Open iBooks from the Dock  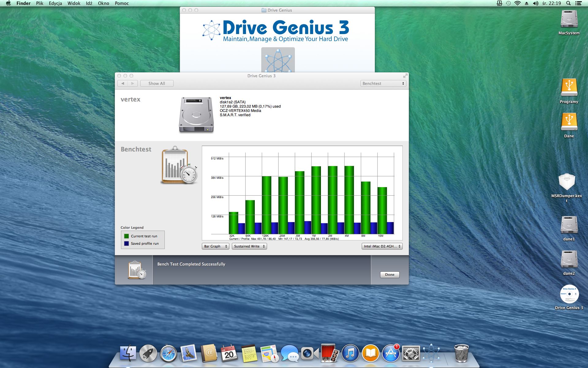(x=370, y=353)
